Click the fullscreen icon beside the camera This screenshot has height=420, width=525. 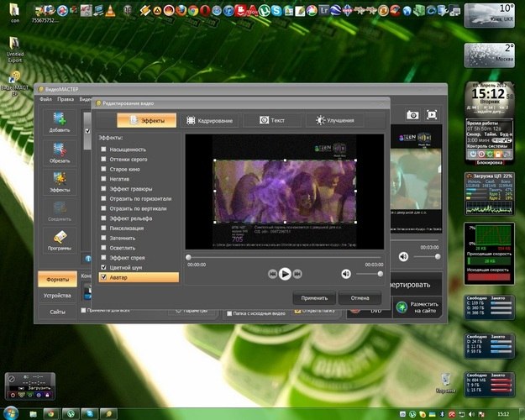(x=432, y=114)
